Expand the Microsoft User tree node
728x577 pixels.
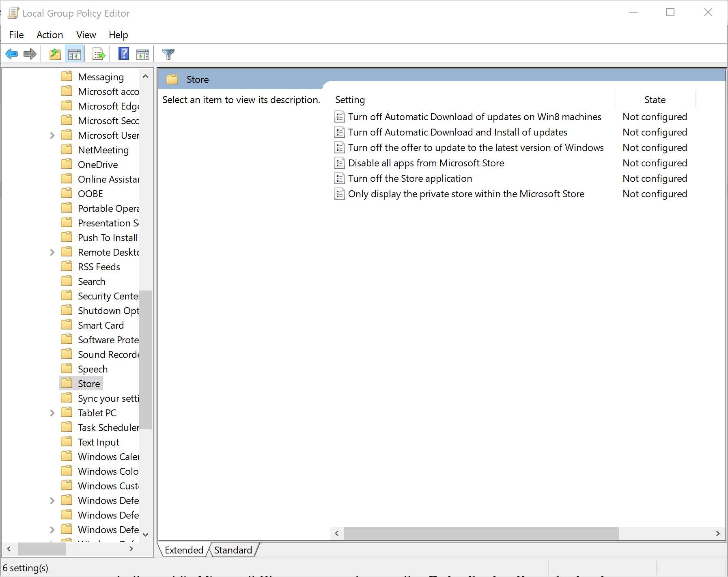pyautogui.click(x=52, y=135)
